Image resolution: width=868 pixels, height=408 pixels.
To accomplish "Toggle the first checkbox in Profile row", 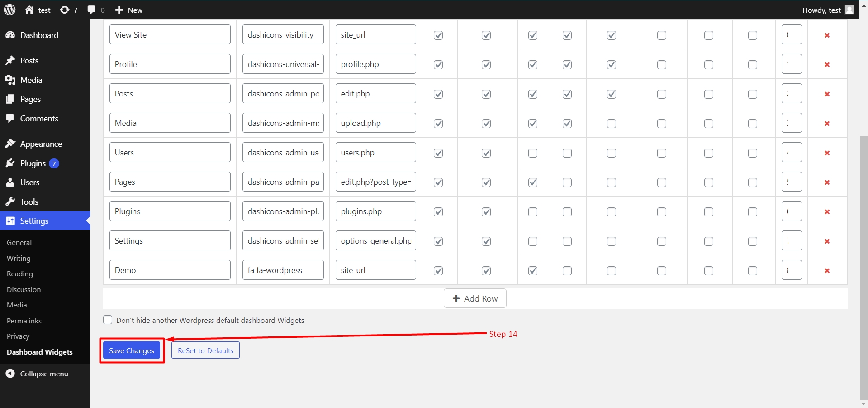I will tap(438, 64).
